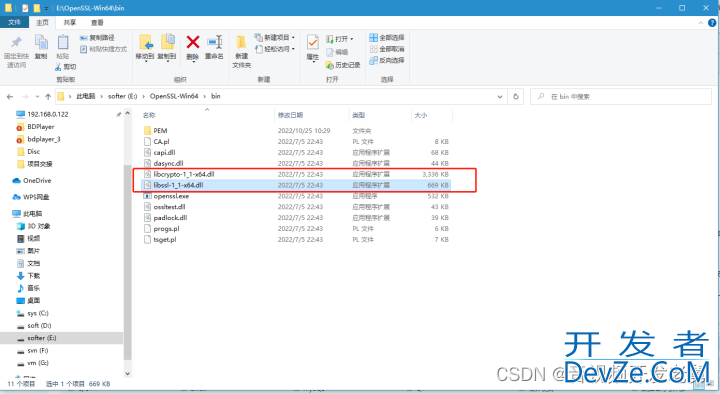Screen dimensions: 720x394
Task: Select the progs.pl file
Action: pos(166,229)
